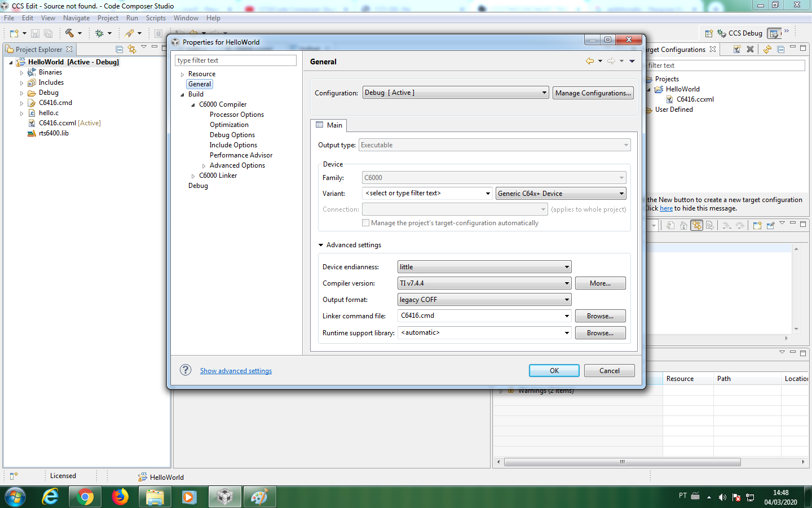Click the Home icon in the right panel toolbar
This screenshot has height=508, width=812.
[x=683, y=225]
